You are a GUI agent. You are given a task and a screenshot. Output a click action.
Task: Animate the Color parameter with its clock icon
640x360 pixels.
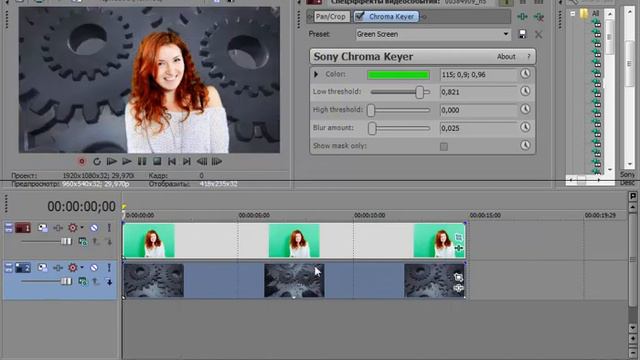525,74
